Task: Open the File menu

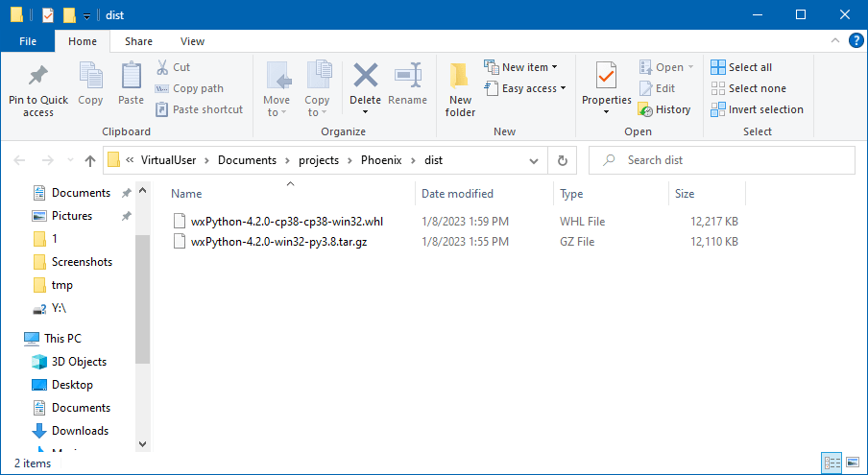Action: (28, 41)
